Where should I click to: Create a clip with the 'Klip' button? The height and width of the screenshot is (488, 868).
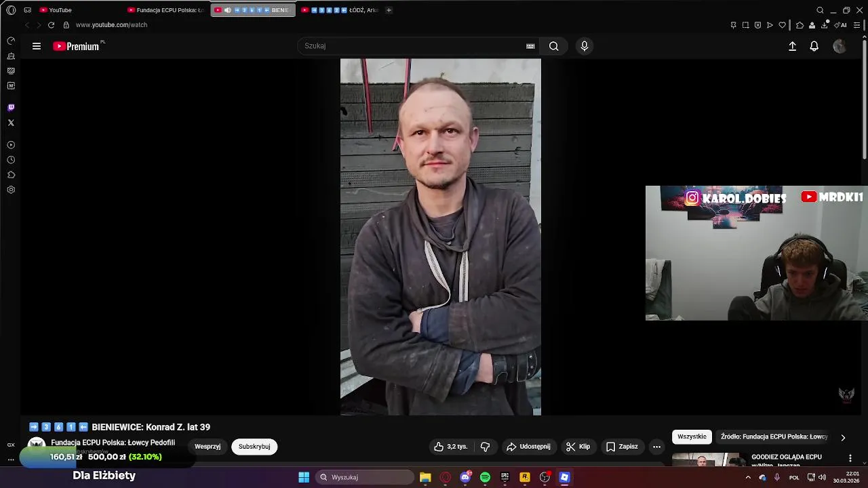[x=578, y=447]
